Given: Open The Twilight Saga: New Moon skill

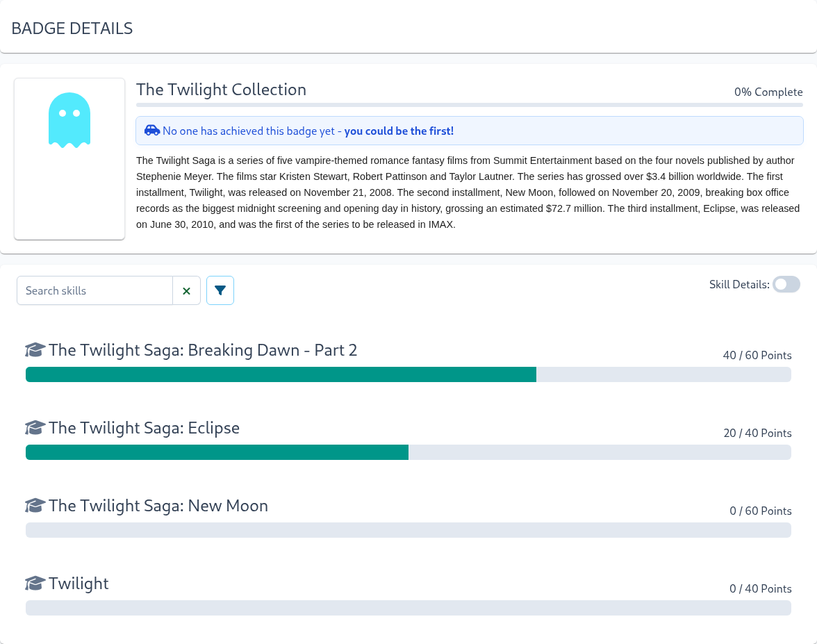Looking at the screenshot, I should tap(158, 506).
